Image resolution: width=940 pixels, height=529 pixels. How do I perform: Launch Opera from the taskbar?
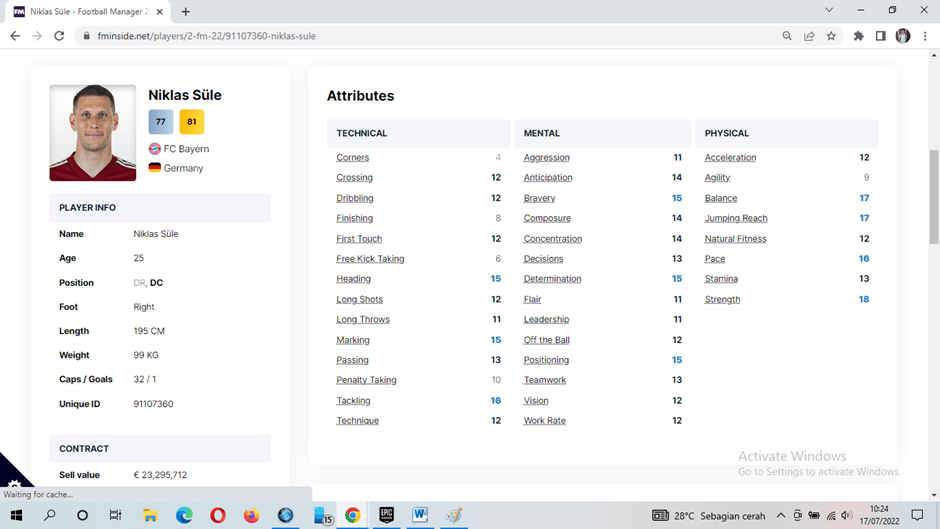(218, 515)
